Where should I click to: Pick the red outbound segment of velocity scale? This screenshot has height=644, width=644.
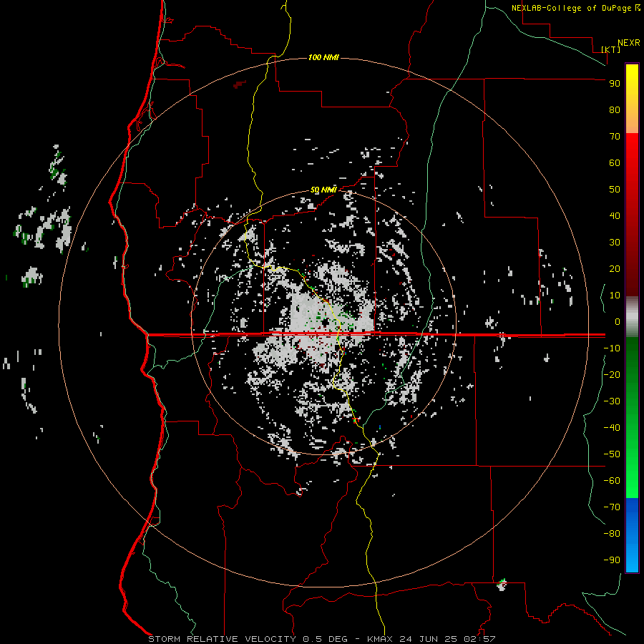(632, 215)
